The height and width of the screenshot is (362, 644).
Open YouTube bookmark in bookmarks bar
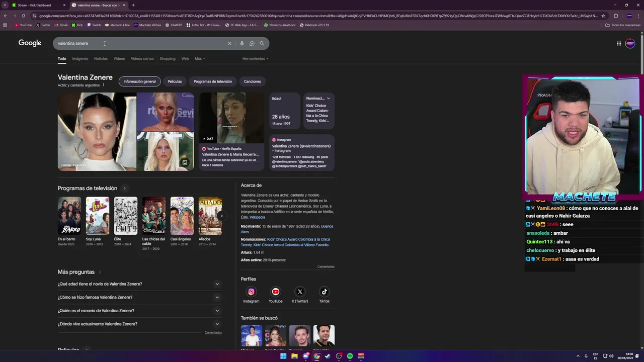pyautogui.click(x=23, y=25)
